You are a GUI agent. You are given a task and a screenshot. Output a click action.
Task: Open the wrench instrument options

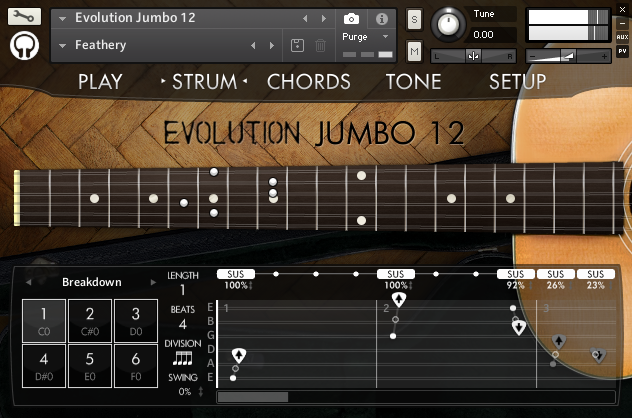point(24,16)
